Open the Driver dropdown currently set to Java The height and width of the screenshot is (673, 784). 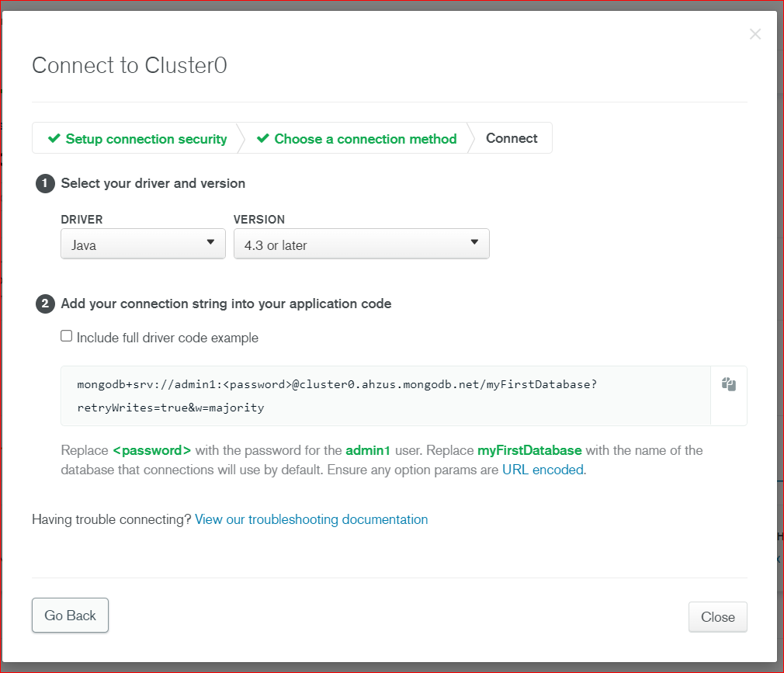(143, 243)
